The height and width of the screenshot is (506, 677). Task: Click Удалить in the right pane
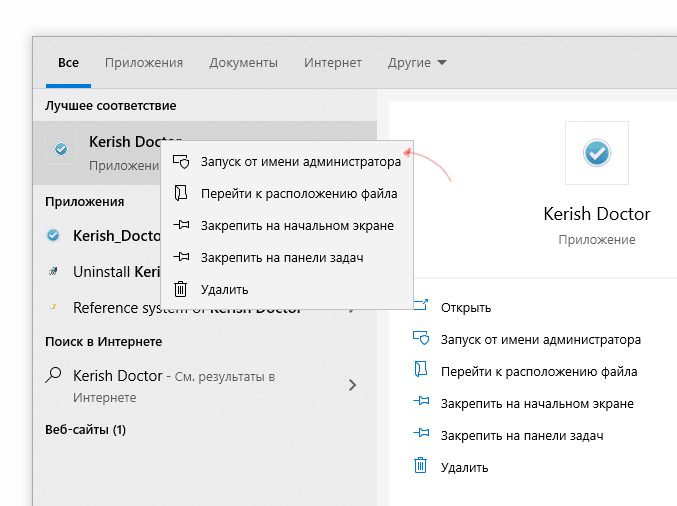click(464, 468)
